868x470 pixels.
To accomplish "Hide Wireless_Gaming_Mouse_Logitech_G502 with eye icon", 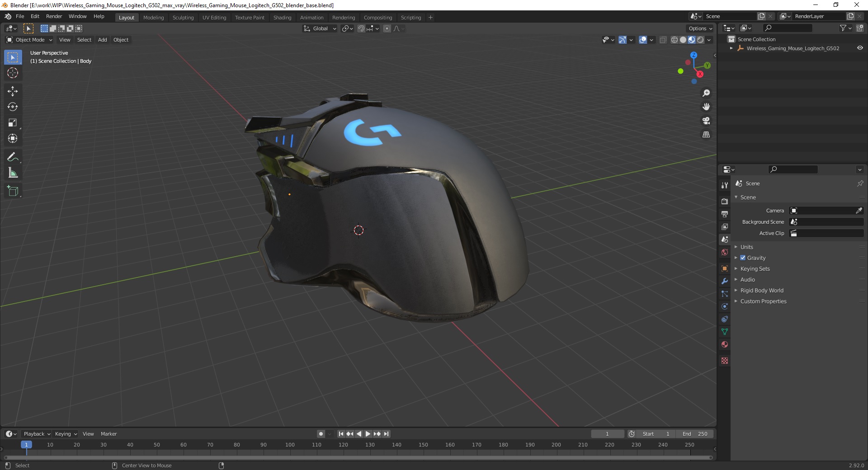I will click(860, 48).
